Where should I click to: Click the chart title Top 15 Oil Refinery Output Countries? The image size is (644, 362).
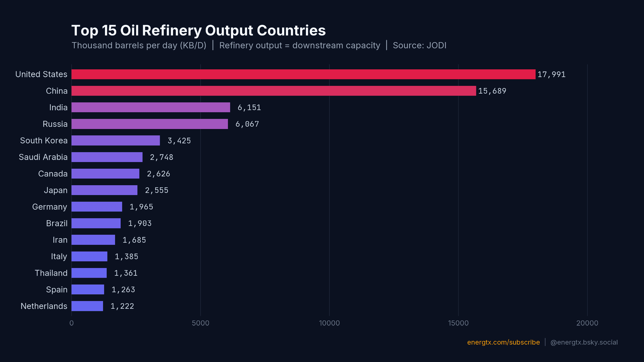[198, 30]
